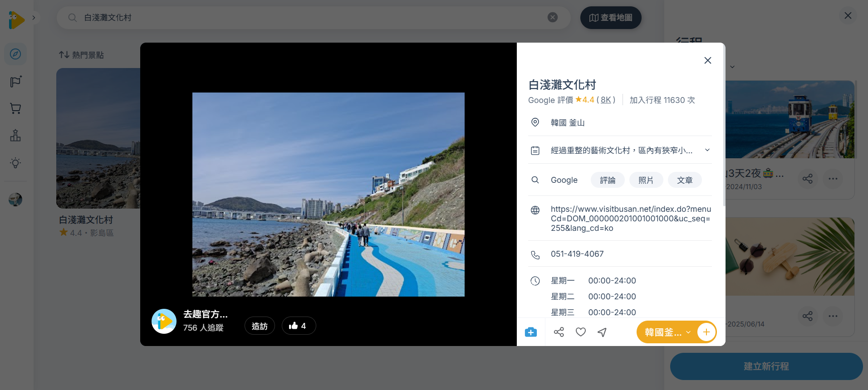868x390 pixels.
Task: Click the 白淺灘文化村 result card title
Action: (86, 220)
